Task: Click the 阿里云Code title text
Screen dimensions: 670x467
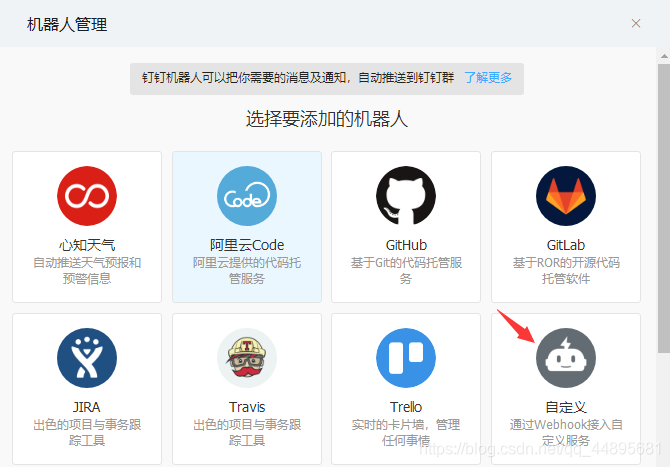Action: 247,245
